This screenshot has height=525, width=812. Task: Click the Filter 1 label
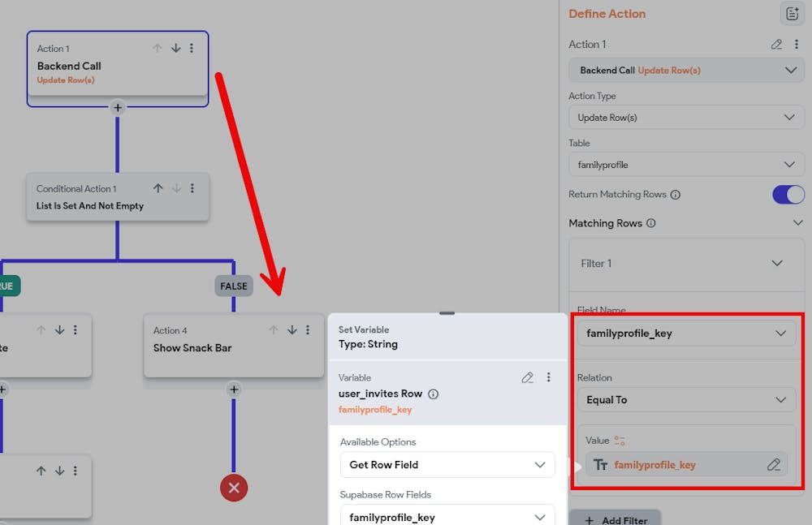596,264
